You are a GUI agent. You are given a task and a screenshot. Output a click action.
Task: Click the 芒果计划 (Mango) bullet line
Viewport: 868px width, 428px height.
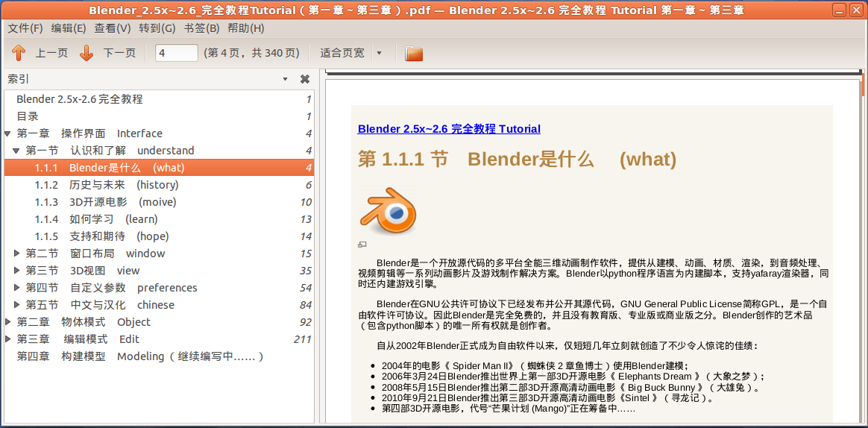[508, 409]
